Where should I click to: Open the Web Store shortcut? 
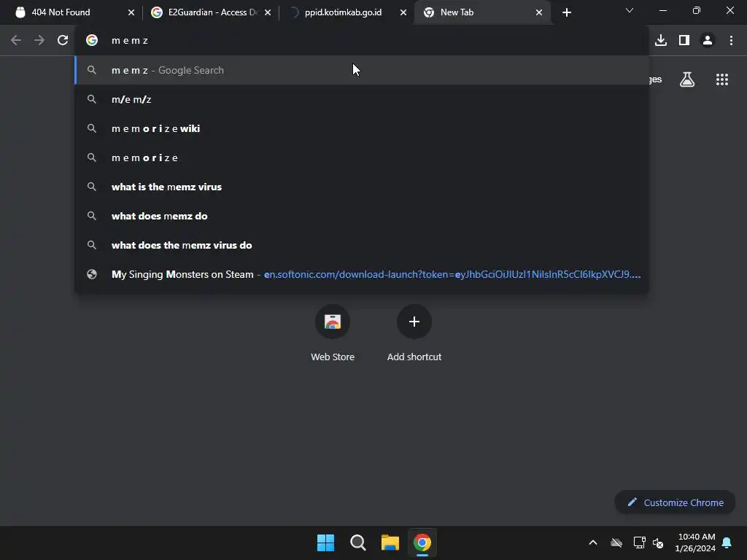[333, 333]
